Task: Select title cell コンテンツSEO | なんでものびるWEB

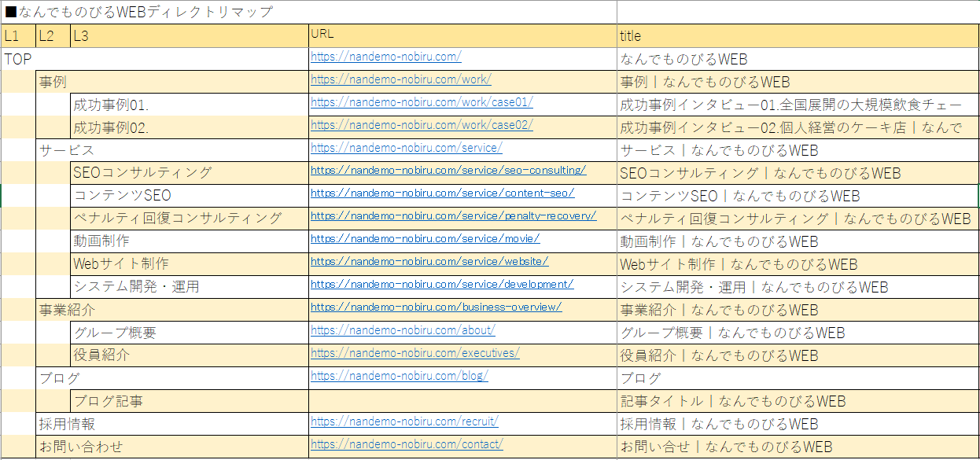Action: (798, 196)
